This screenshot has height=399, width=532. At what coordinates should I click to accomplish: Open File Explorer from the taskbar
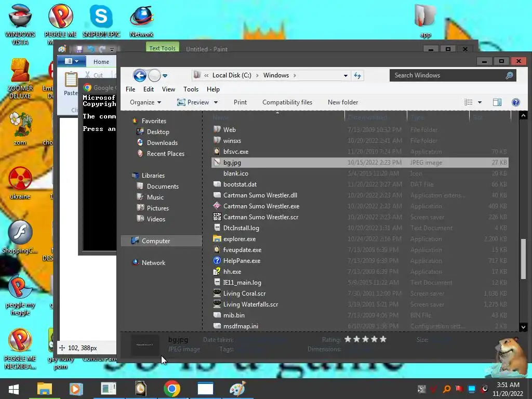45,389
